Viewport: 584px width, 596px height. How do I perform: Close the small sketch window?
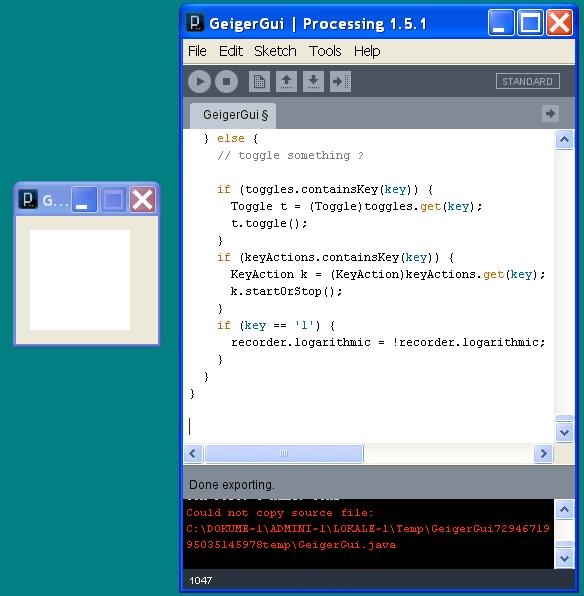click(143, 199)
